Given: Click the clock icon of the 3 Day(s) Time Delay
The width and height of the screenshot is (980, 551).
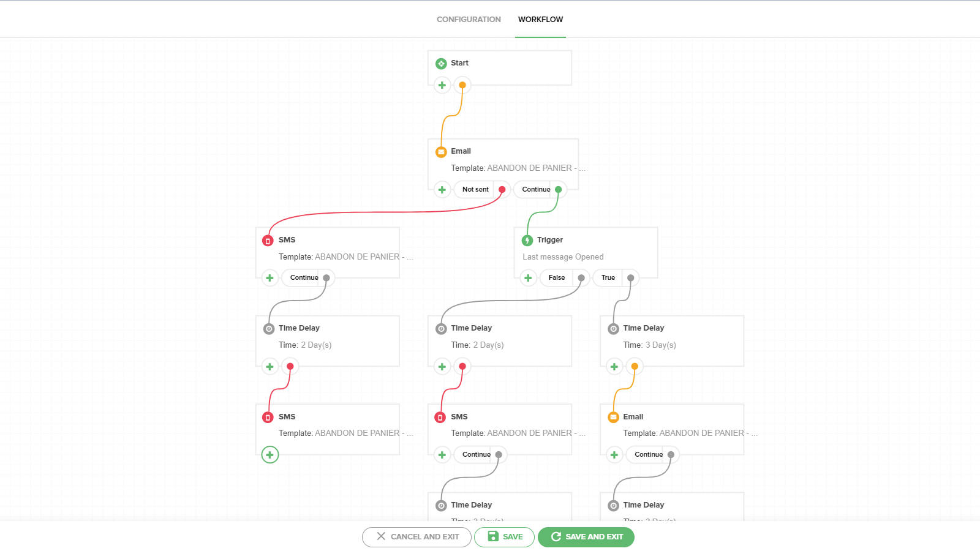Looking at the screenshot, I should (613, 329).
